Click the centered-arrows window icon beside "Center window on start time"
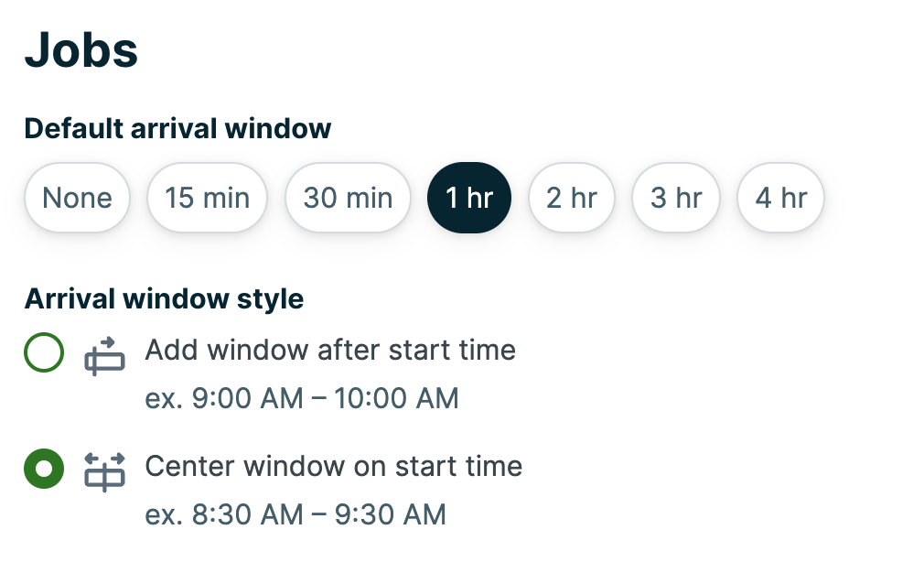The height and width of the screenshot is (562, 924). pyautogui.click(x=103, y=471)
